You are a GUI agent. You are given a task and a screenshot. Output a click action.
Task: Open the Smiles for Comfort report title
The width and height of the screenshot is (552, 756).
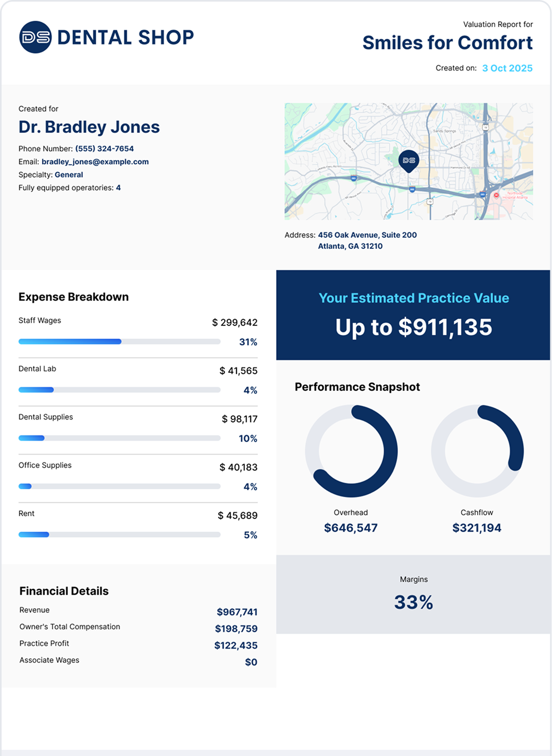(447, 43)
